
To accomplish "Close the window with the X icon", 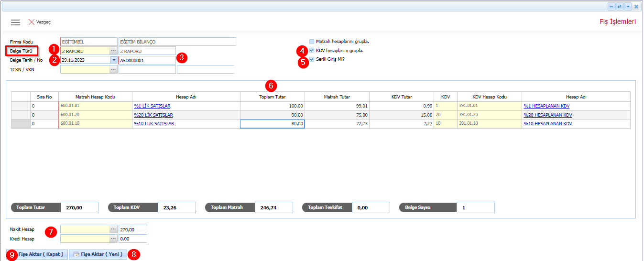I will coord(636,6).
